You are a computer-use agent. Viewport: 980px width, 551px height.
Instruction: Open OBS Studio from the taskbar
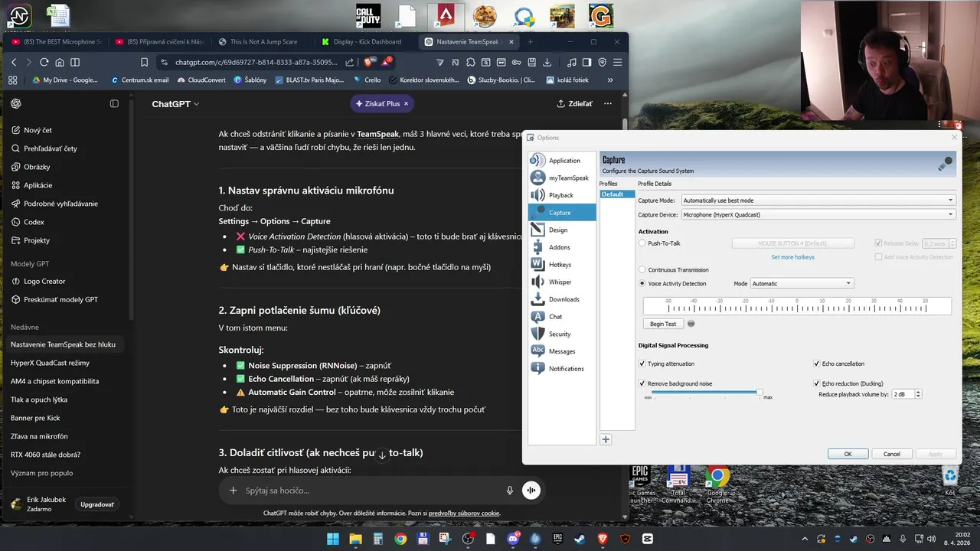coord(469,539)
